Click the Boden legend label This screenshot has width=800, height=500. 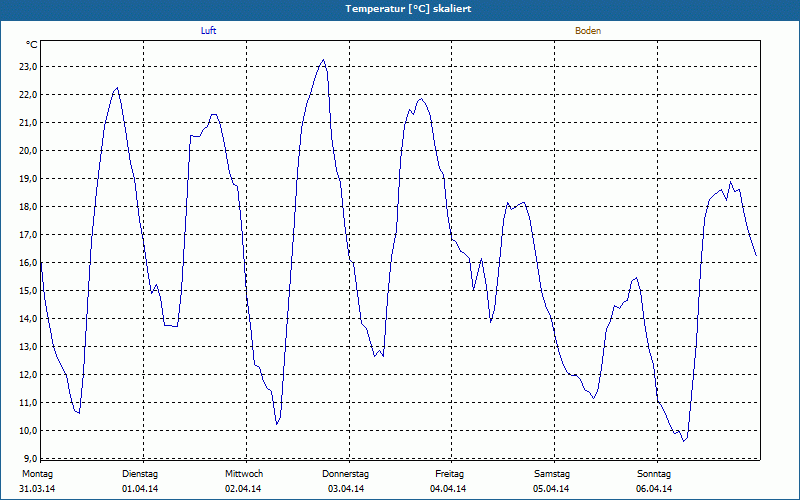588,31
